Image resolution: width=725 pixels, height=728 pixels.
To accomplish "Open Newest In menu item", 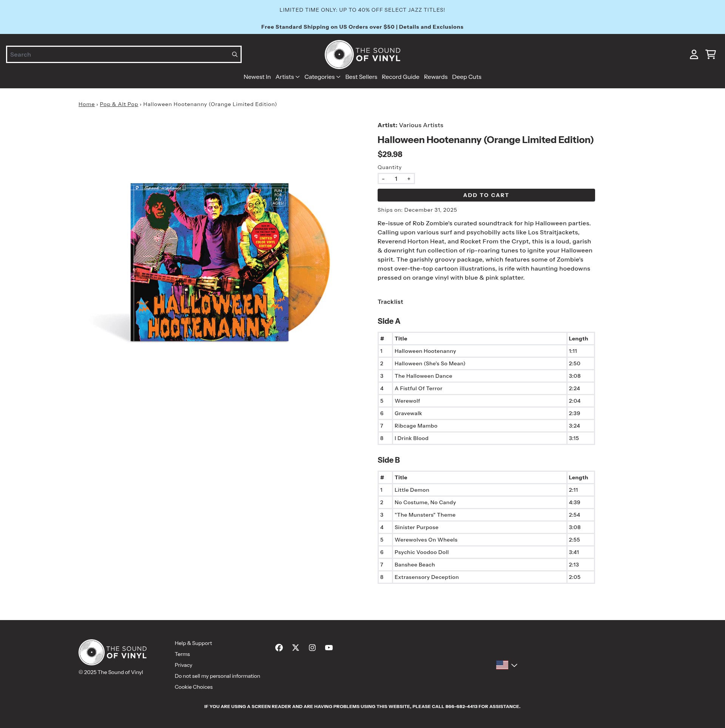I will [257, 77].
